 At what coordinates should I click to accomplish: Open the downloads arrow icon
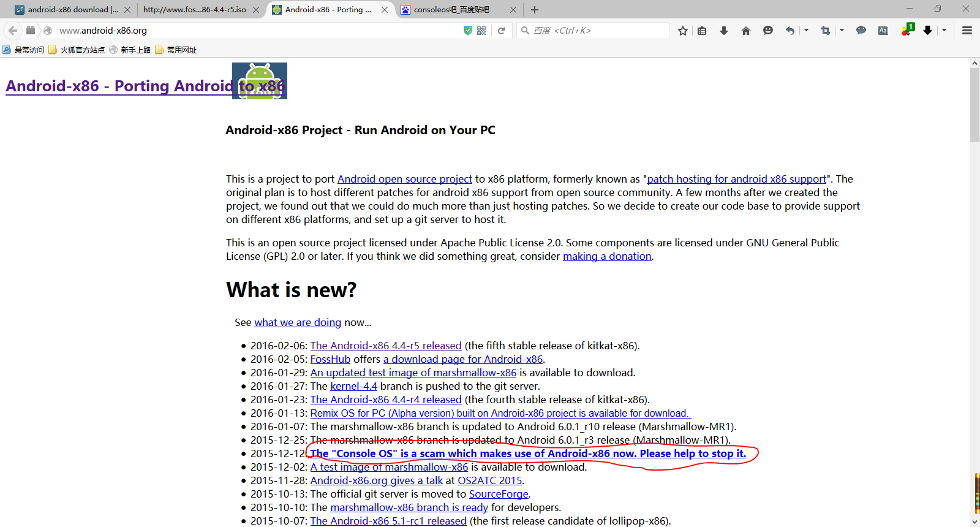coord(724,31)
